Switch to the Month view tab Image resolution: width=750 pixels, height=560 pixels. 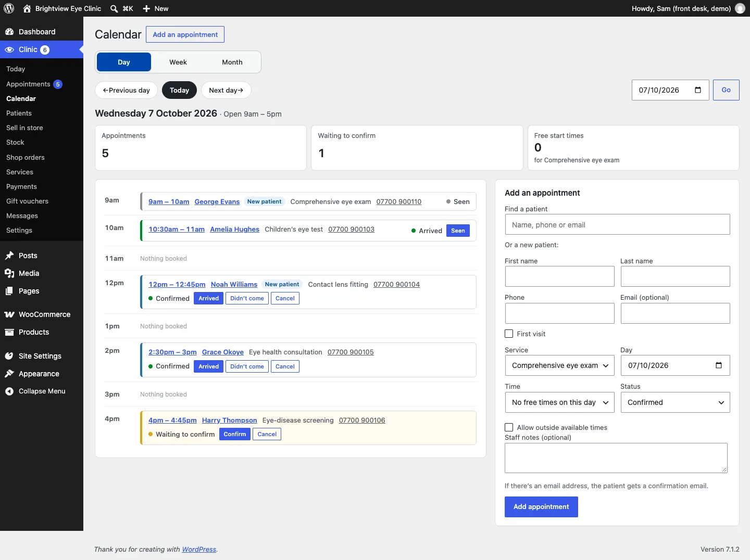pos(232,62)
